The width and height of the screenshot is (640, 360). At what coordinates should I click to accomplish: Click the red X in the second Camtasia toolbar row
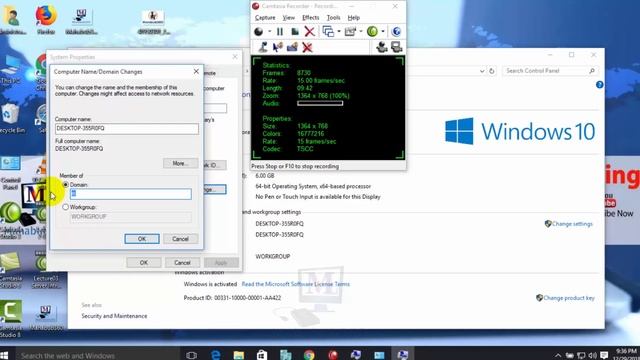click(307, 48)
